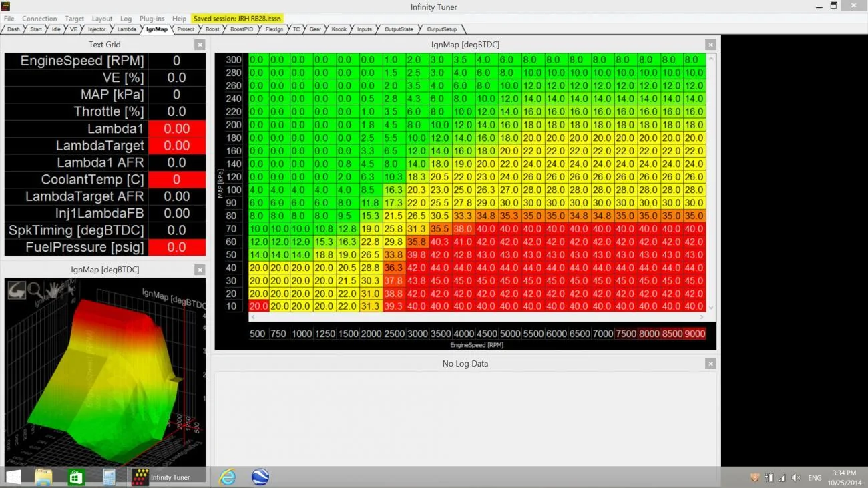Viewport: 868px width, 488px height.
Task: Switch to the Idle tab
Action: (56, 29)
